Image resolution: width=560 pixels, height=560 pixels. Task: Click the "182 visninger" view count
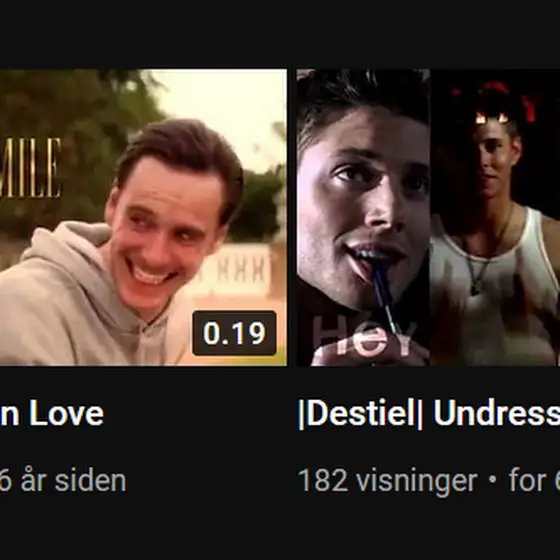pyautogui.click(x=388, y=481)
